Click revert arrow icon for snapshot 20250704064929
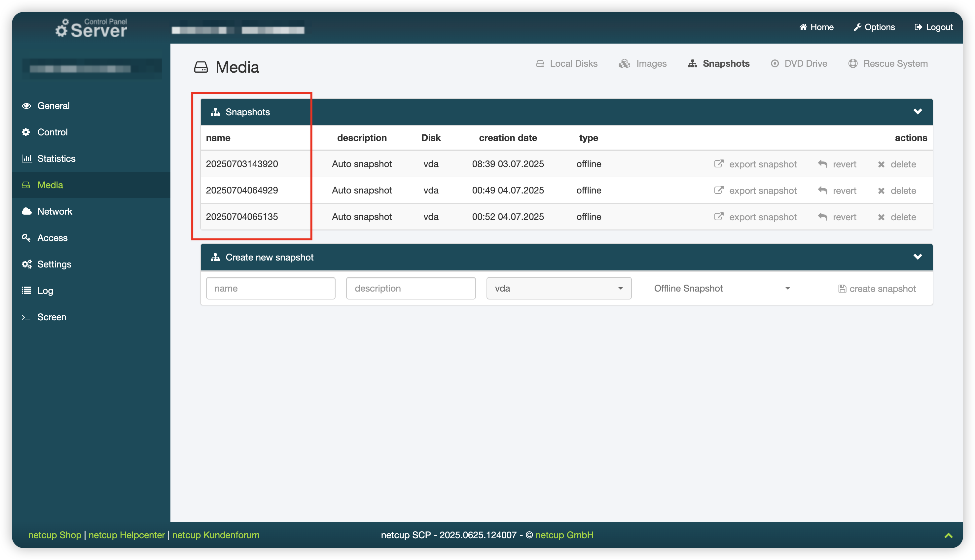This screenshot has width=975, height=560. 822,191
